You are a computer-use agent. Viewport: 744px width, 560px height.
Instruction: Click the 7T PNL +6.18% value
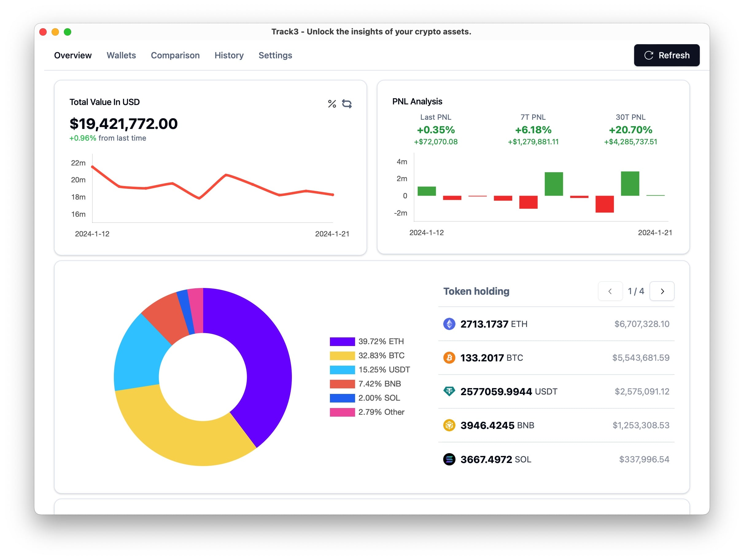point(533,130)
